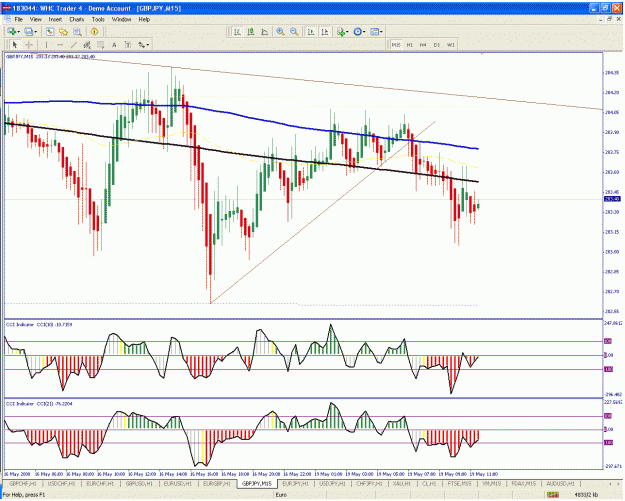The image size is (625, 501).
Task: Select the Equidistant Channel tool
Action: [87, 45]
